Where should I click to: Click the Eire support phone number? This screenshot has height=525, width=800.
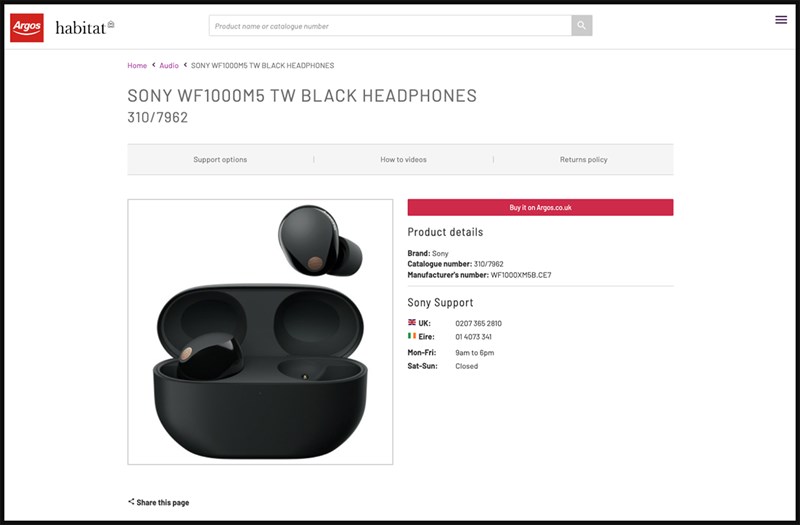pos(473,337)
